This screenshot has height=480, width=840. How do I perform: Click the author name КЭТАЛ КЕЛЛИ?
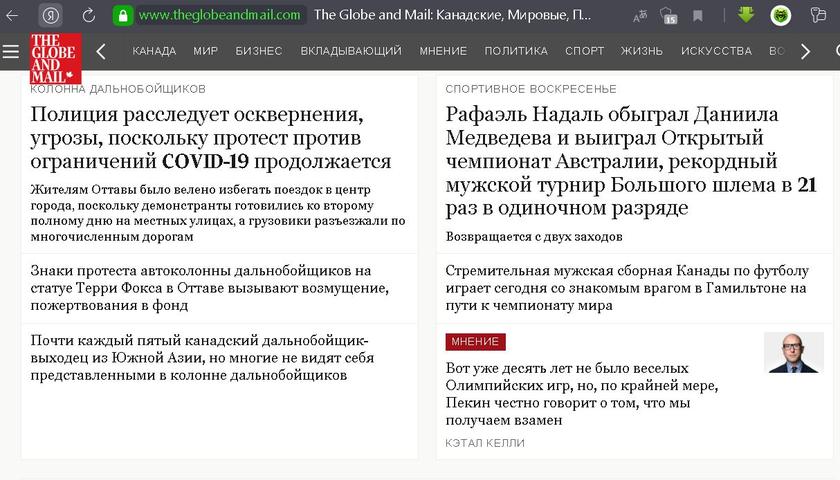(x=485, y=443)
